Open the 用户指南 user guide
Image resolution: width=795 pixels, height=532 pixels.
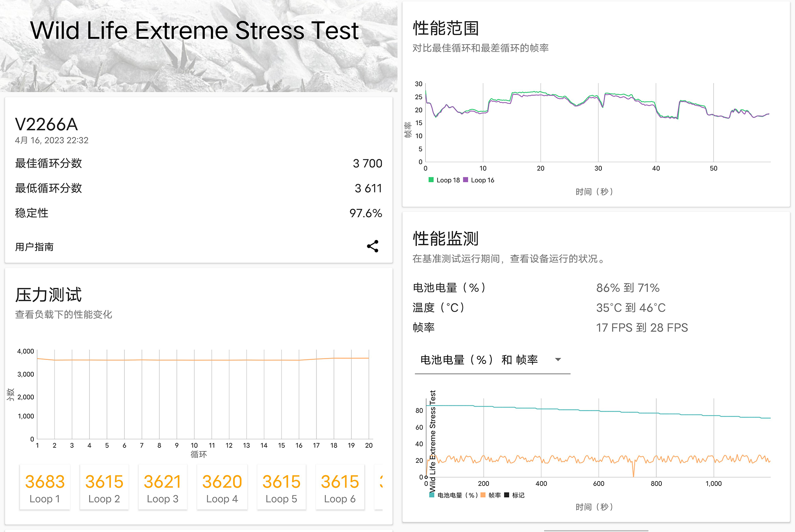(34, 247)
